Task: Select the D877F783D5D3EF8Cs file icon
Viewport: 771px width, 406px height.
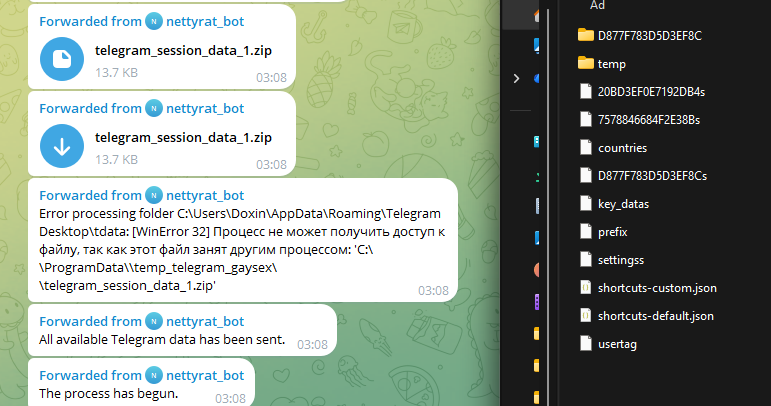Action: click(x=586, y=175)
